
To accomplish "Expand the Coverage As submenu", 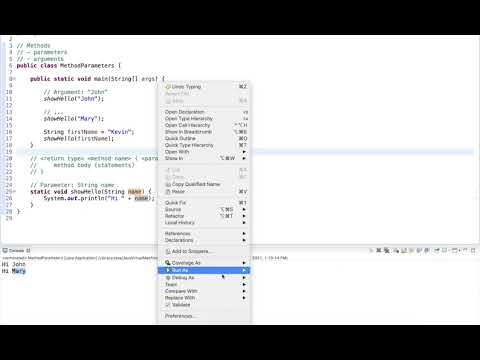I will pyautogui.click(x=204, y=263).
